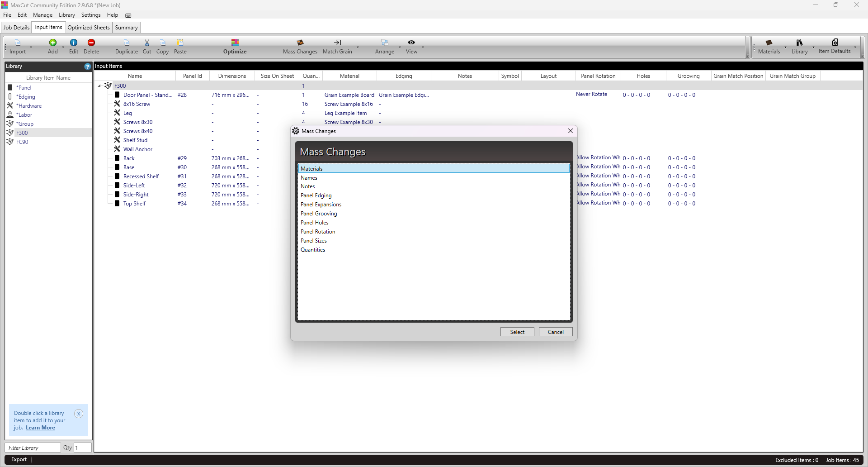Add a new input item
Viewport: 868px width, 467px height.
(53, 47)
